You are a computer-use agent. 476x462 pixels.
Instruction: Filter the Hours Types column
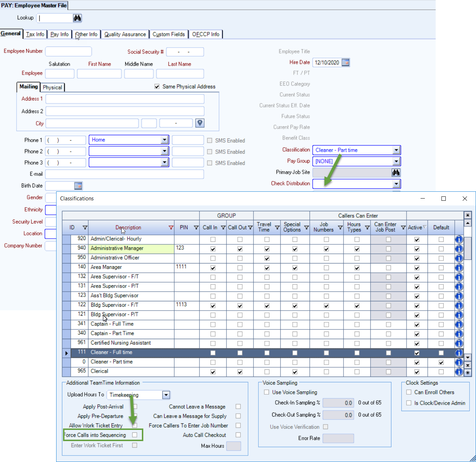367,228
